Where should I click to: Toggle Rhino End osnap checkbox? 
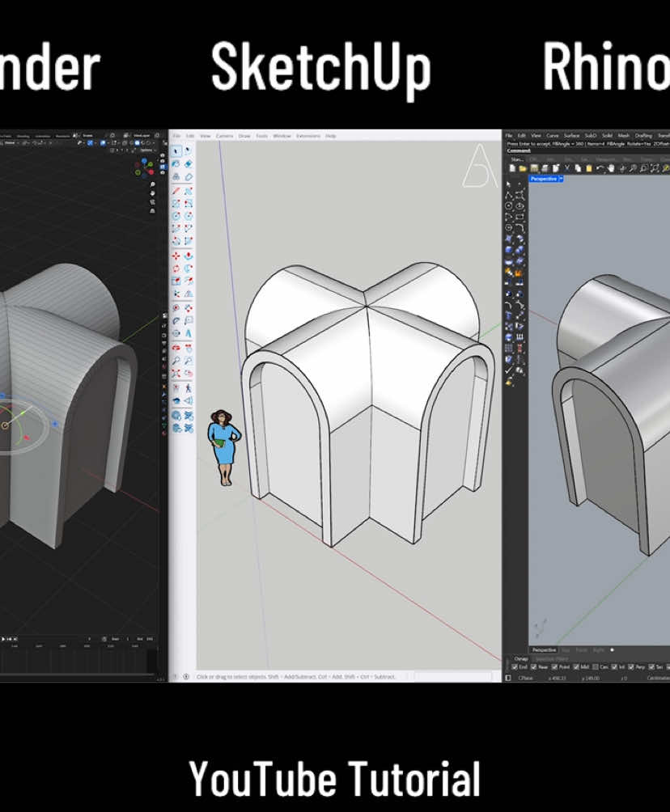514,667
